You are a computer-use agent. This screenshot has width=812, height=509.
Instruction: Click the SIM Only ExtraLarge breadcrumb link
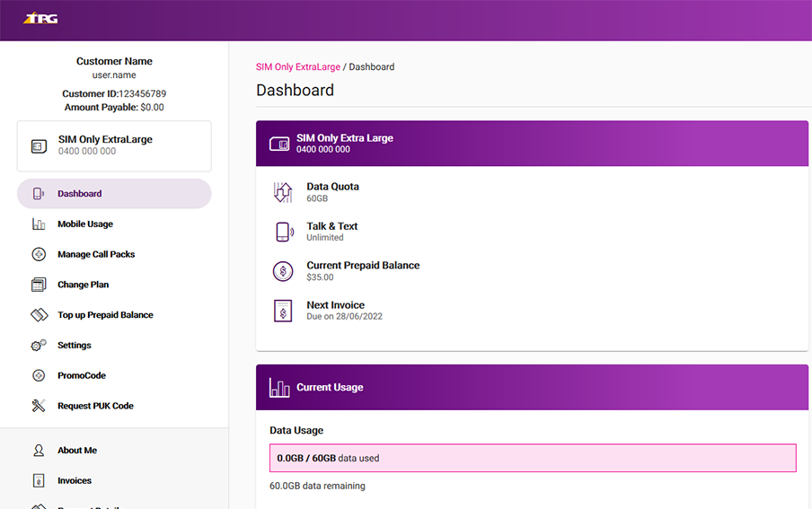pos(297,67)
